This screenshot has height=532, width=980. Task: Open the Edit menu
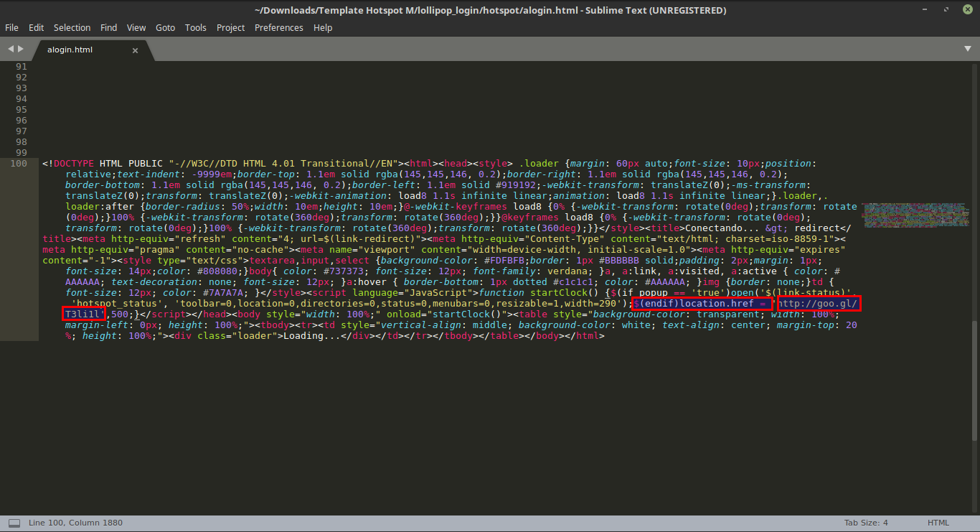36,27
